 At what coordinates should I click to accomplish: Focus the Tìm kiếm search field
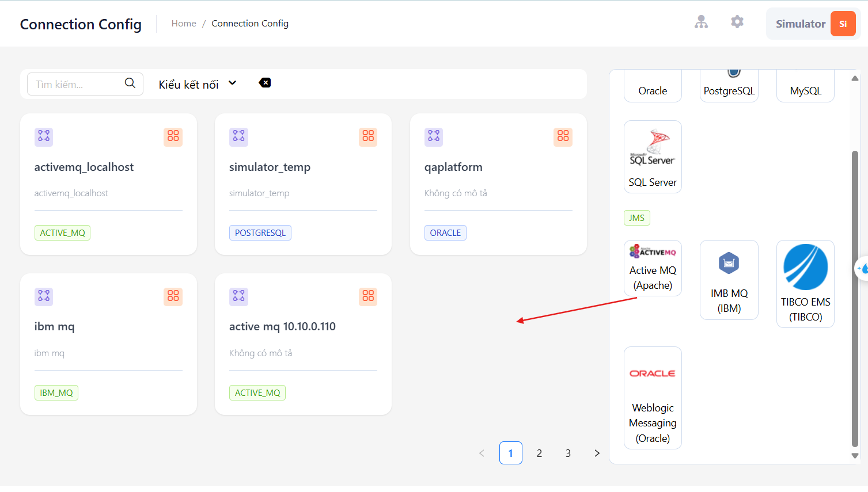85,84
